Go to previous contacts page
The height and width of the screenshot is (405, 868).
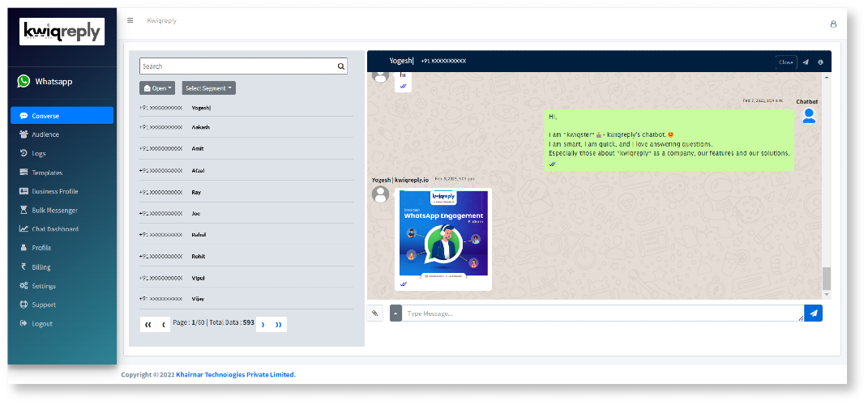click(x=163, y=325)
